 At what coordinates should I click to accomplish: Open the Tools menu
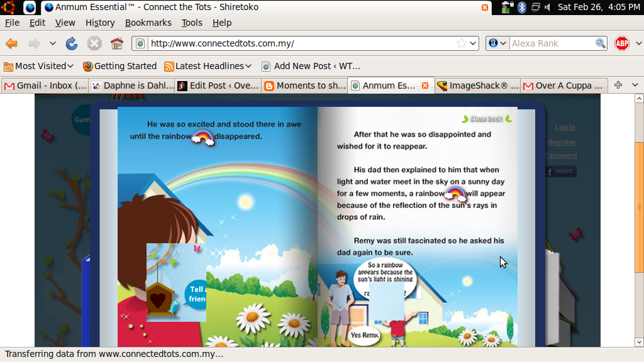coord(192,23)
